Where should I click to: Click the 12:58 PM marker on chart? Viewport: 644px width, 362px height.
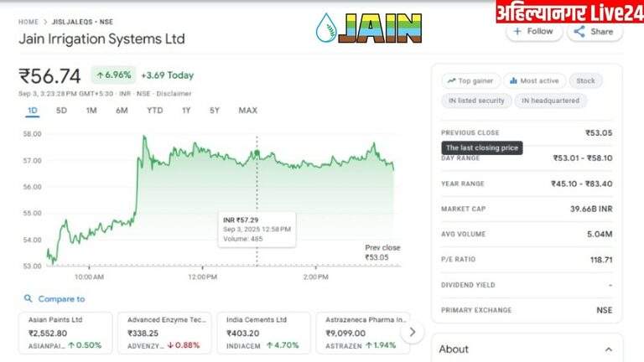click(x=257, y=153)
